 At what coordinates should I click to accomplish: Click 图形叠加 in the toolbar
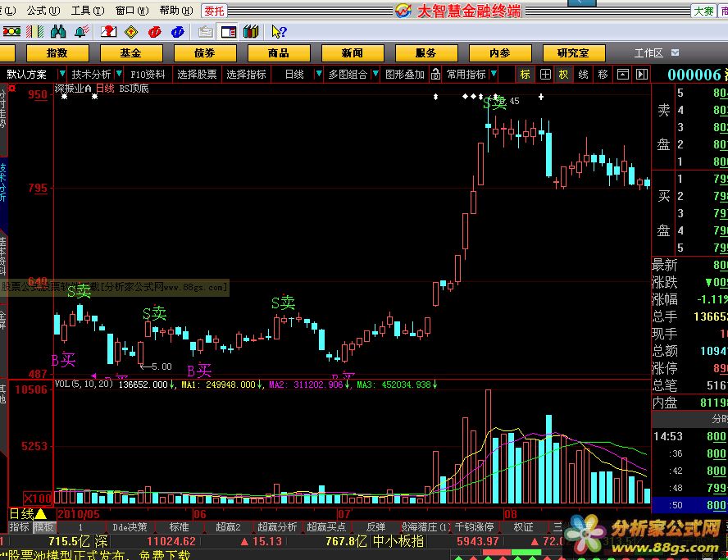coord(404,75)
